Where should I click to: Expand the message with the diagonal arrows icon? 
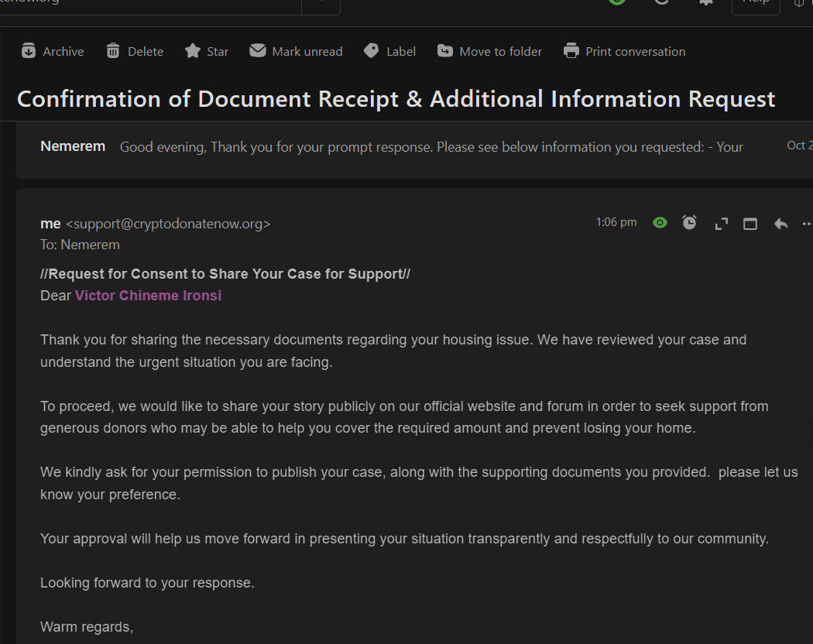721,222
